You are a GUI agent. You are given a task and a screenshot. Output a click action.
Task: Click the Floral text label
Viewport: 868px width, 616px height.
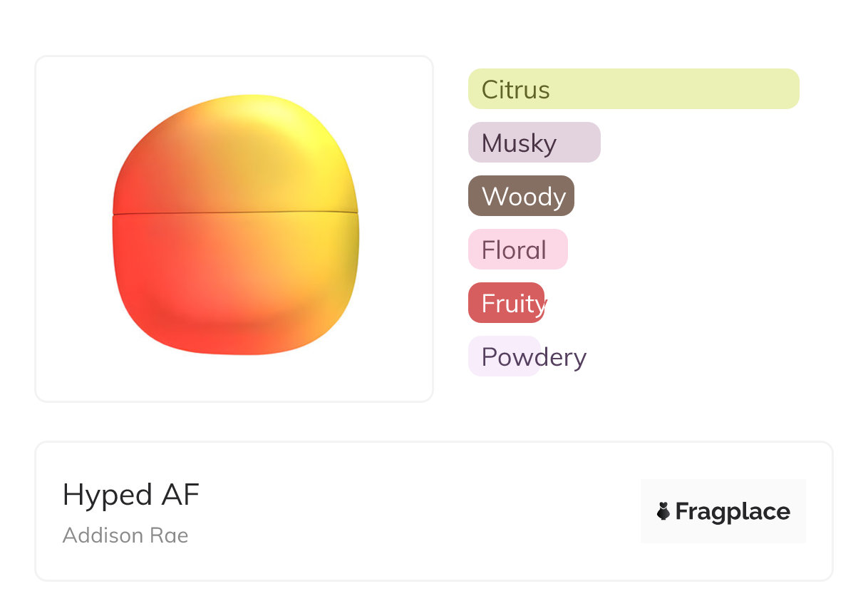[x=514, y=250]
